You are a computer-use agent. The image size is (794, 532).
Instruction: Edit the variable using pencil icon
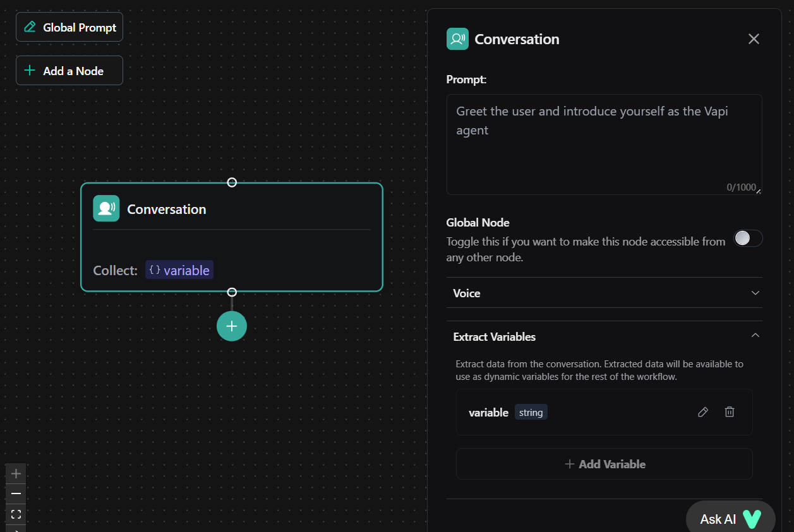tap(703, 412)
